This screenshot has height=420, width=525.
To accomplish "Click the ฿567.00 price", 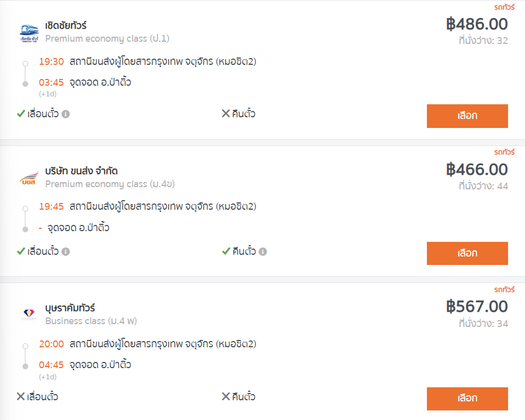I will [x=477, y=307].
